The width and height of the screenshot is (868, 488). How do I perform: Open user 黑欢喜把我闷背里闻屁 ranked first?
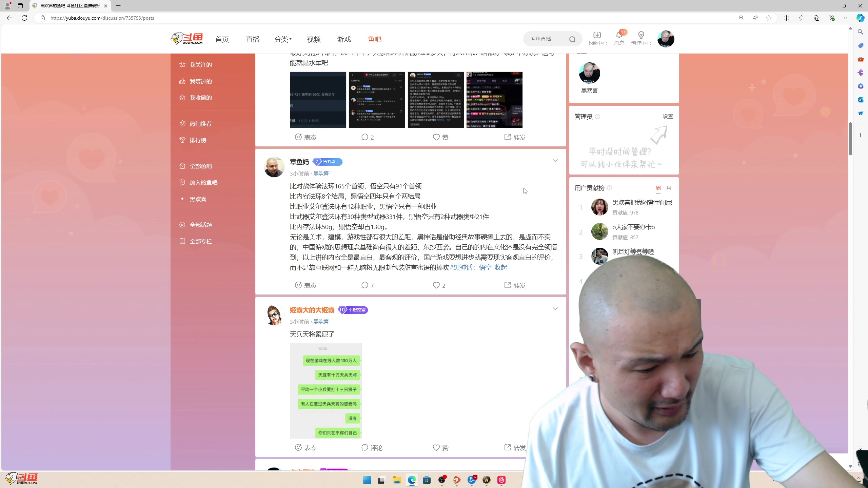pyautogui.click(x=642, y=203)
